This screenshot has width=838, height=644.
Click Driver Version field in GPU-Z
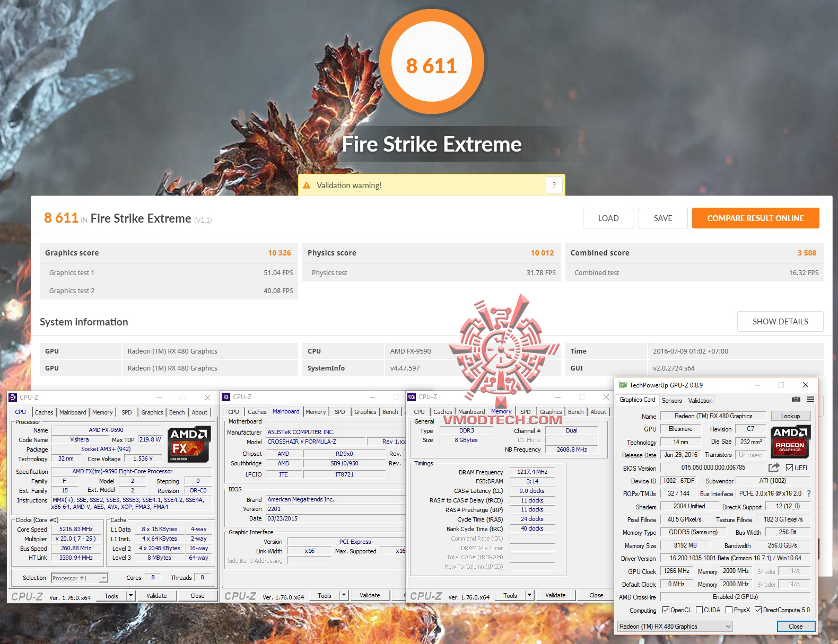(735, 558)
